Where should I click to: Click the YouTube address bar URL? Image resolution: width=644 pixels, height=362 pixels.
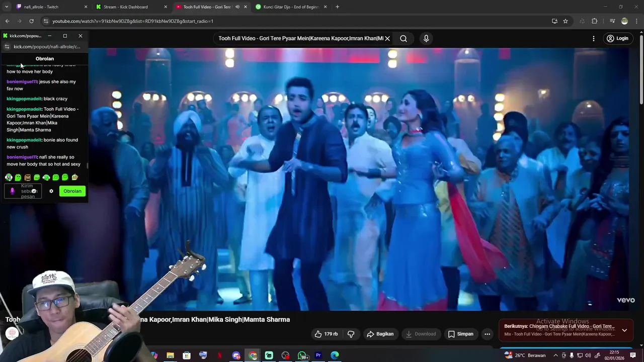click(x=133, y=21)
